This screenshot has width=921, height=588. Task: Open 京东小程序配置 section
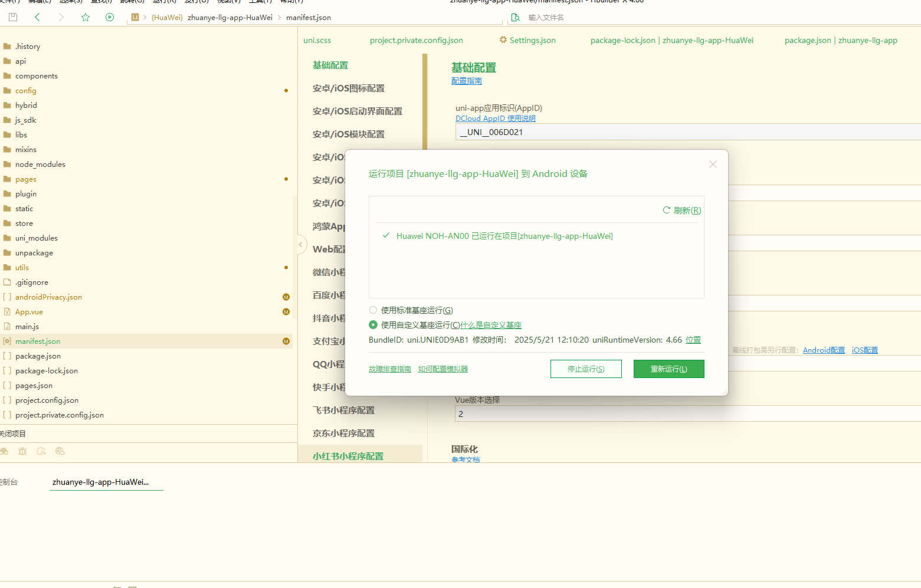click(343, 433)
